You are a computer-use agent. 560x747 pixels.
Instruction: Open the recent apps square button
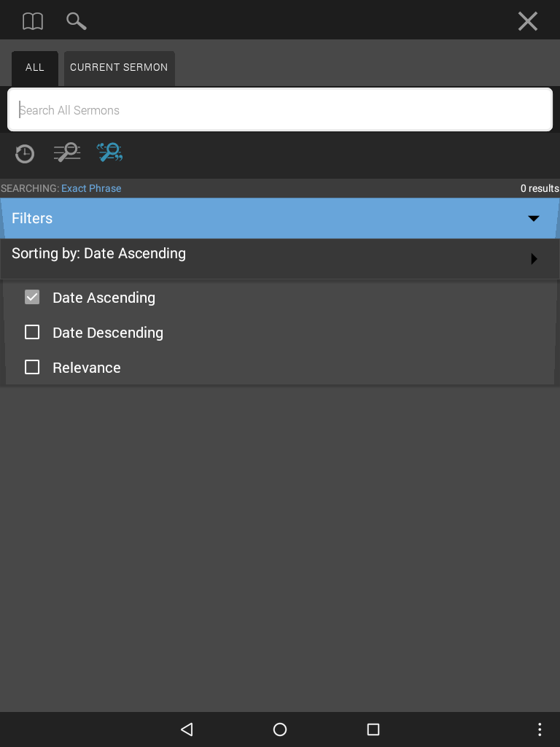click(373, 729)
